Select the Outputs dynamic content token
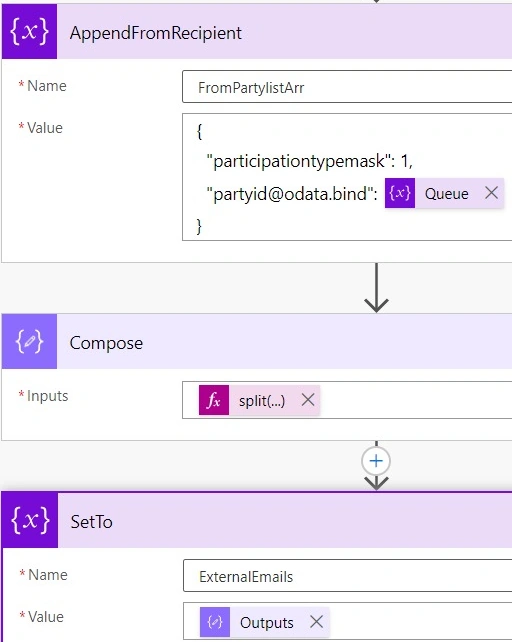Image resolution: width=512 pixels, height=642 pixels. [266, 623]
